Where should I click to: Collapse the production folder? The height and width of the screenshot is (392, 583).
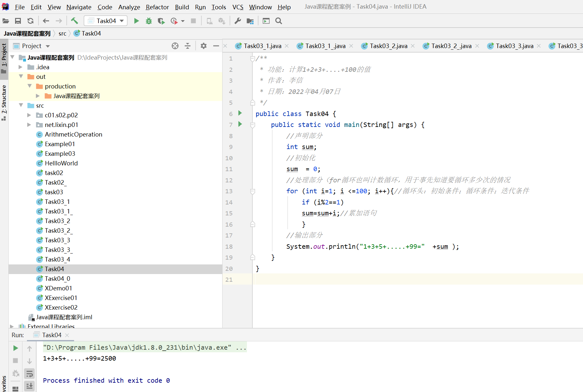(30, 86)
